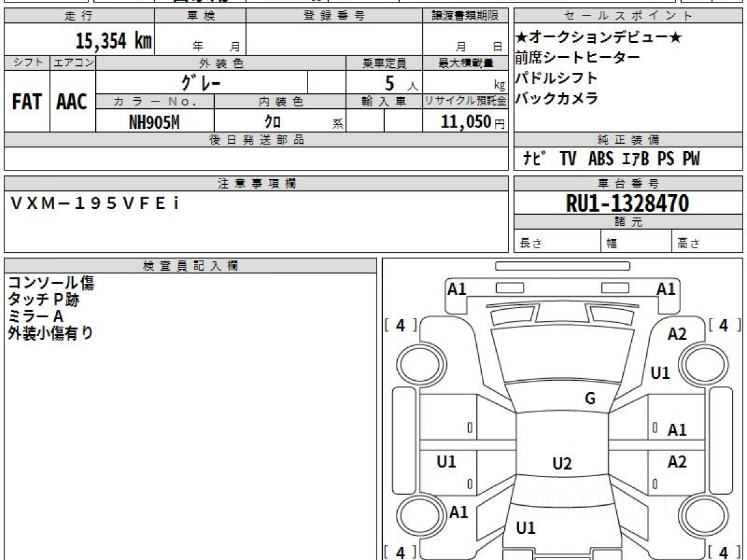Select the PW equipment entry
The image size is (747, 560).
pyautogui.click(x=690, y=159)
